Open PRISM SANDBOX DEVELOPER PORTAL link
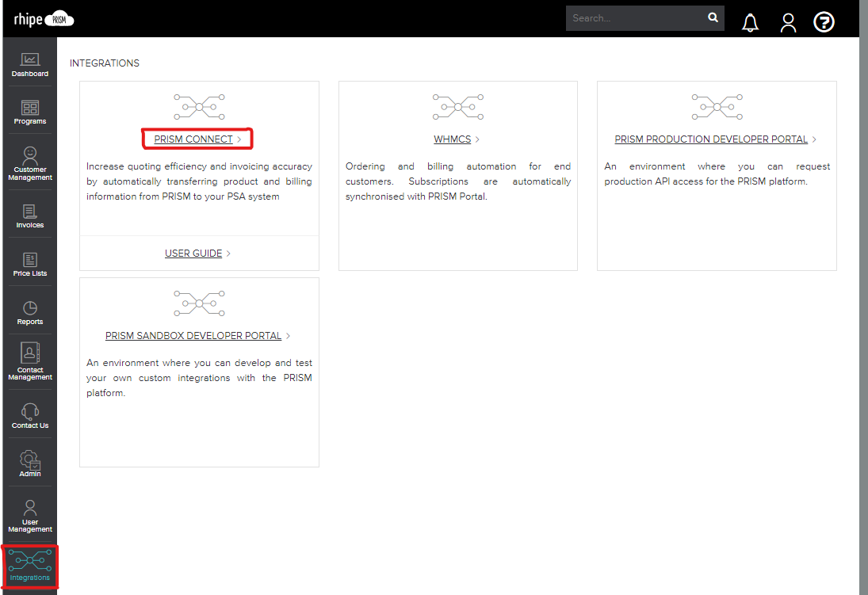 point(193,335)
